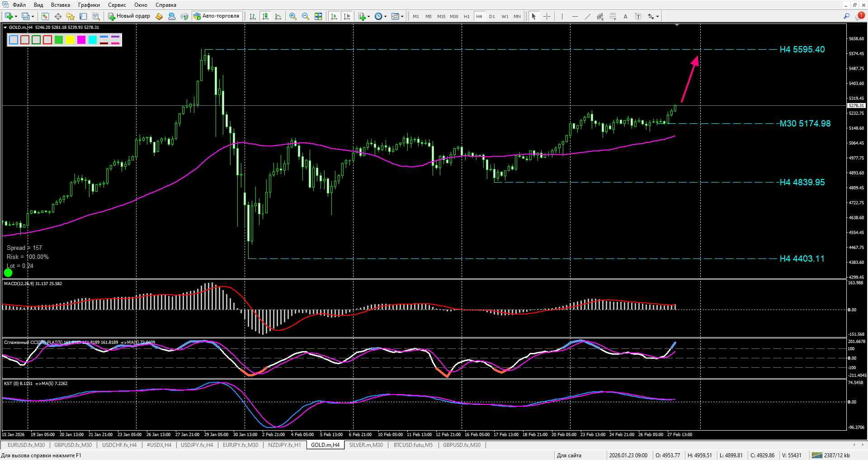Select the Equidistant Channel tool
This screenshot has width=868, height=460.
tap(600, 16)
